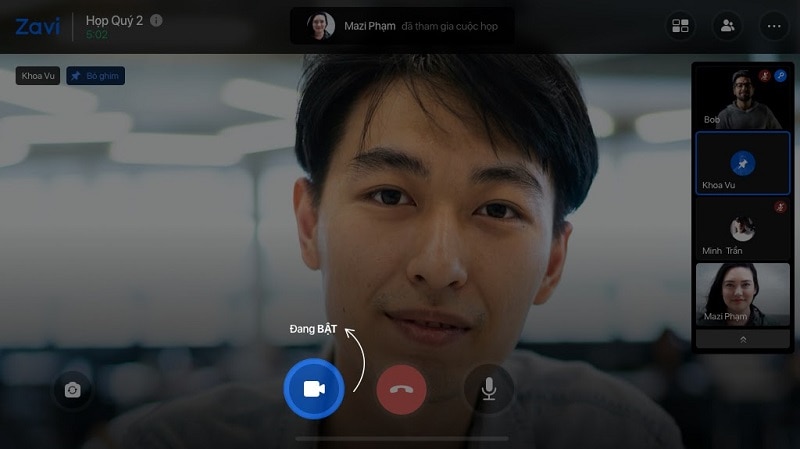Click the Khoa Vu name label
The width and height of the screenshot is (800, 449).
coord(37,75)
